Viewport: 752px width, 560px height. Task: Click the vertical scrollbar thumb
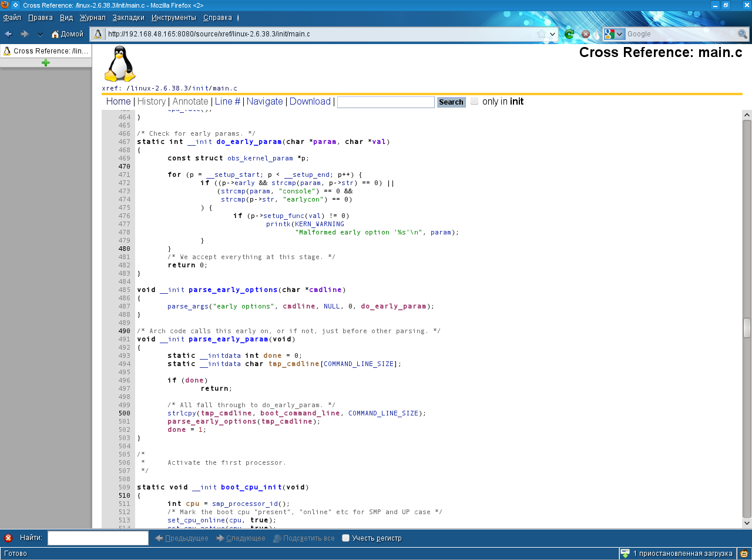[x=747, y=328]
